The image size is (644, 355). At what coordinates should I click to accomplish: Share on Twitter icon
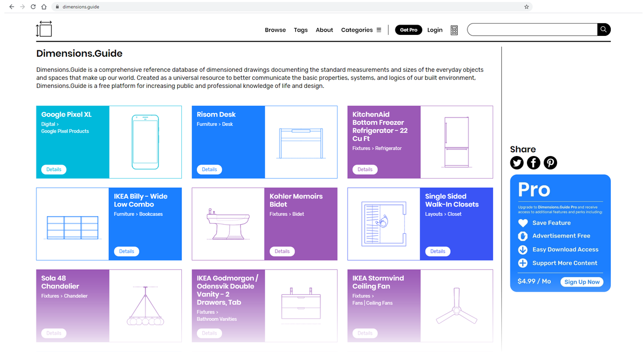click(517, 162)
